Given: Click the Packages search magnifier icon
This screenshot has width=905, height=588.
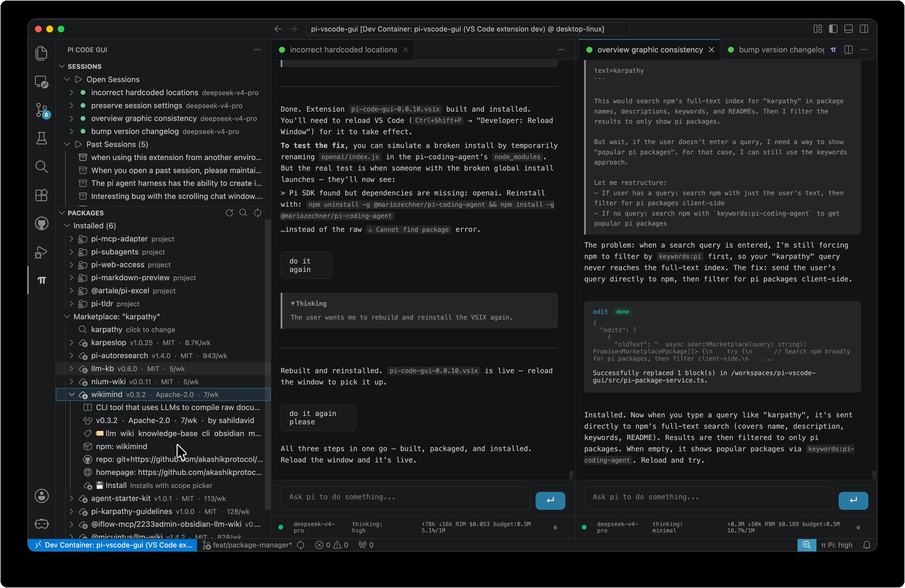Looking at the screenshot, I should [243, 213].
